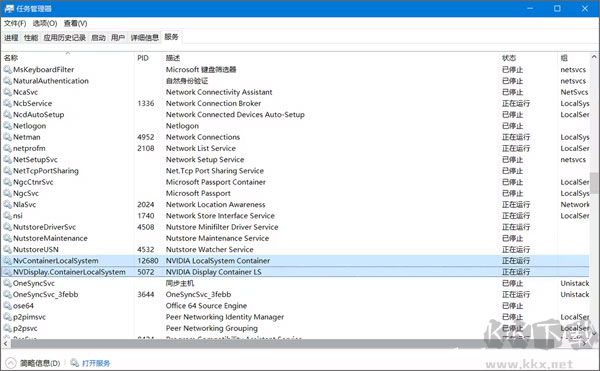Click PID 5072 cell
This screenshot has width=600, height=371.
coord(146,272)
